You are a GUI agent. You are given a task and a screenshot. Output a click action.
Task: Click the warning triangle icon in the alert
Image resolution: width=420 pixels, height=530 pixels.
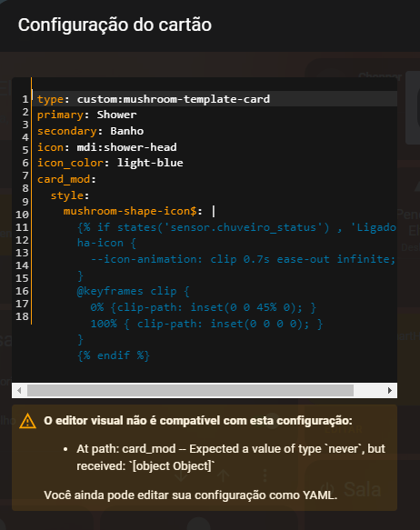coord(27,421)
